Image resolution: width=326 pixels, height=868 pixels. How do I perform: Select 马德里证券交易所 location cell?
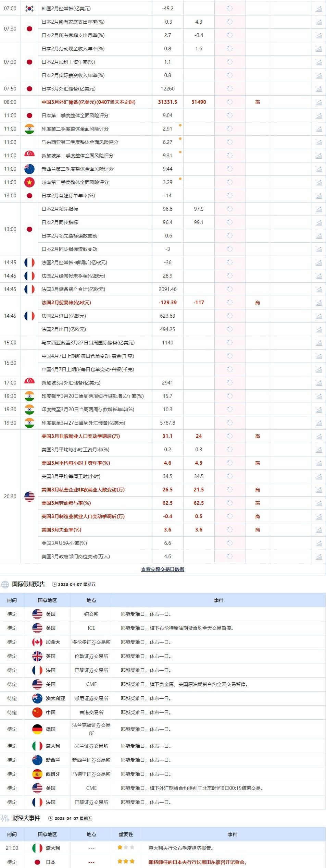click(91, 774)
